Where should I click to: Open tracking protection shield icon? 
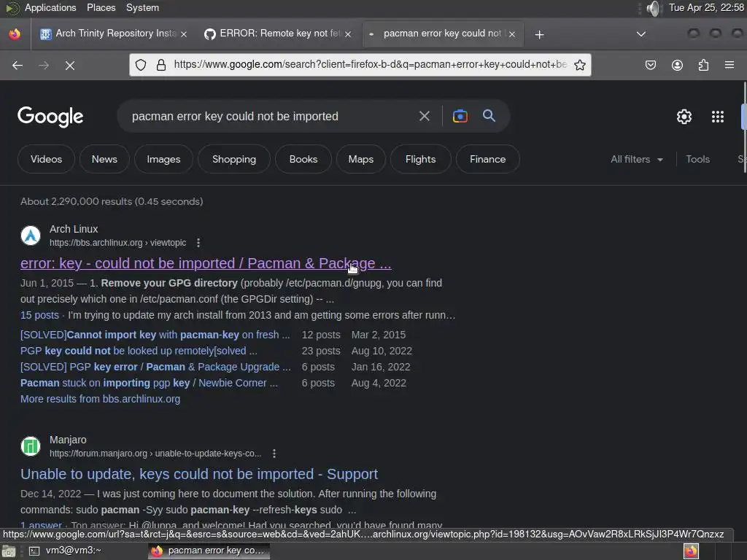click(141, 65)
